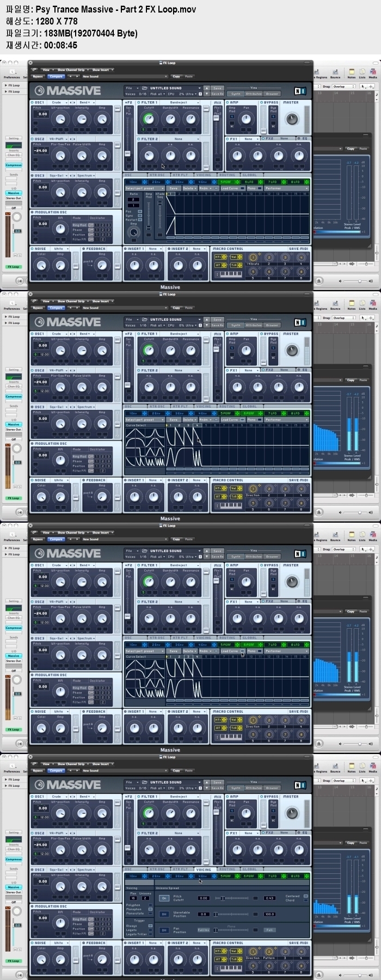Viewport: 381px width, 980px height.
Task: Open Media in third frame's Logic toolbar
Action: tap(373, 536)
